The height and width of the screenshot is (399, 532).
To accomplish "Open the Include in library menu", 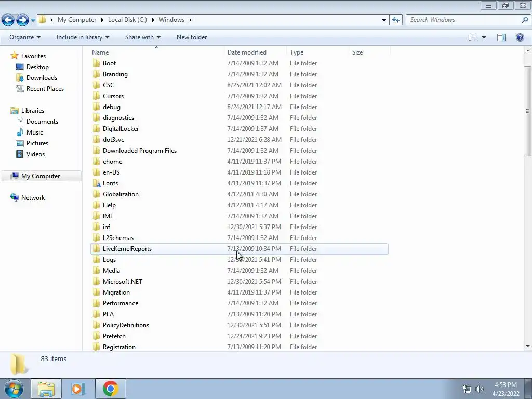I will [83, 37].
